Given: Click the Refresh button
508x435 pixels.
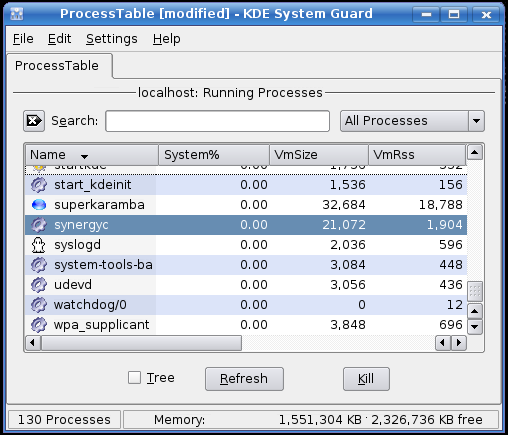Looking at the screenshot, I should (244, 379).
